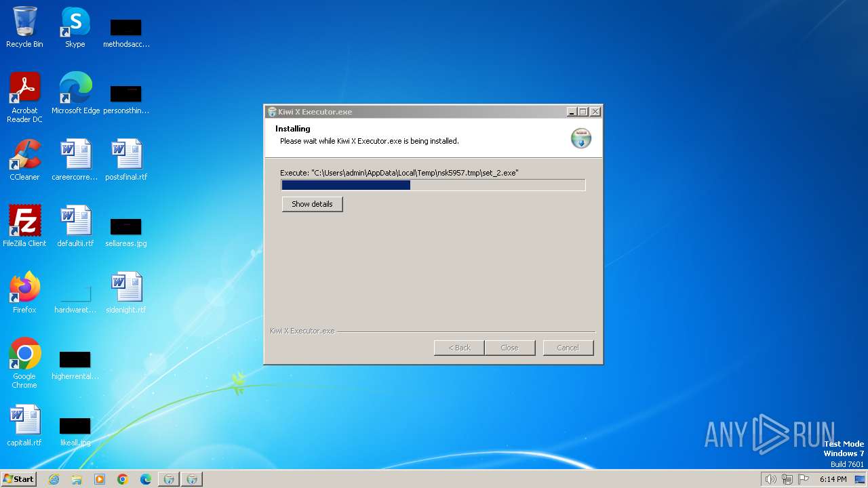The image size is (868, 488).
Task: Switch to second installer taskbar button
Action: (x=192, y=479)
